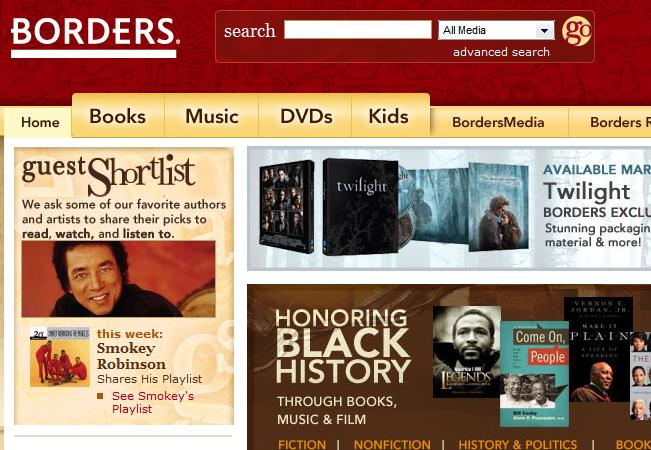Viewport: 651px width, 450px height.
Task: Click inside the search text field
Action: (x=358, y=30)
